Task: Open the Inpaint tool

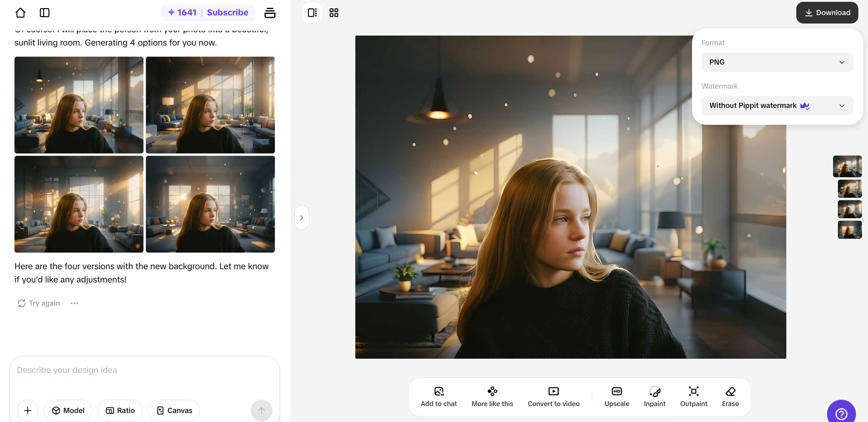Action: (654, 396)
